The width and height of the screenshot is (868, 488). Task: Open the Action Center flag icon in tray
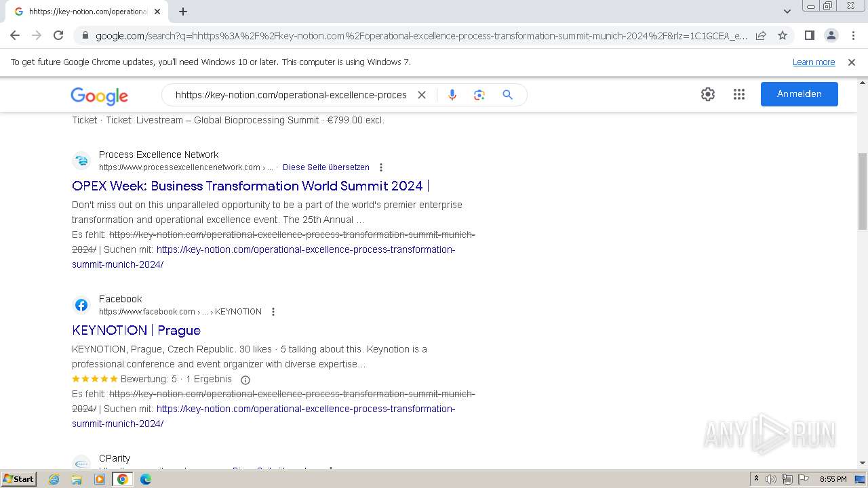click(804, 479)
